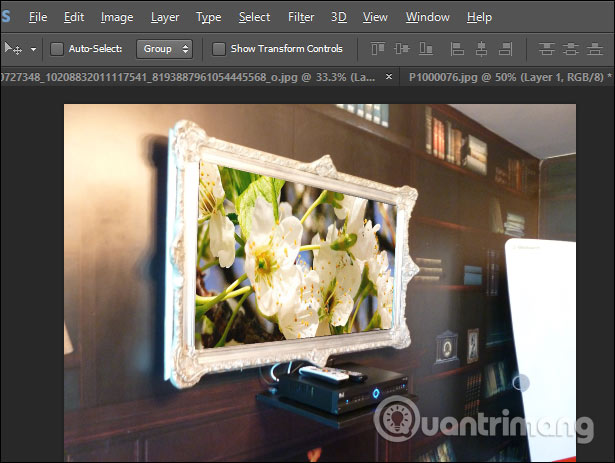Click Distribute top edges icon

546,49
